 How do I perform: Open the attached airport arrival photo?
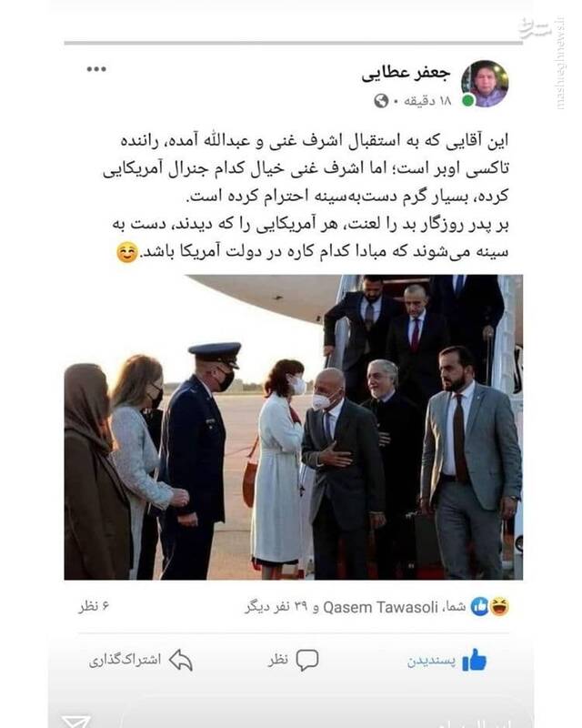(294, 427)
